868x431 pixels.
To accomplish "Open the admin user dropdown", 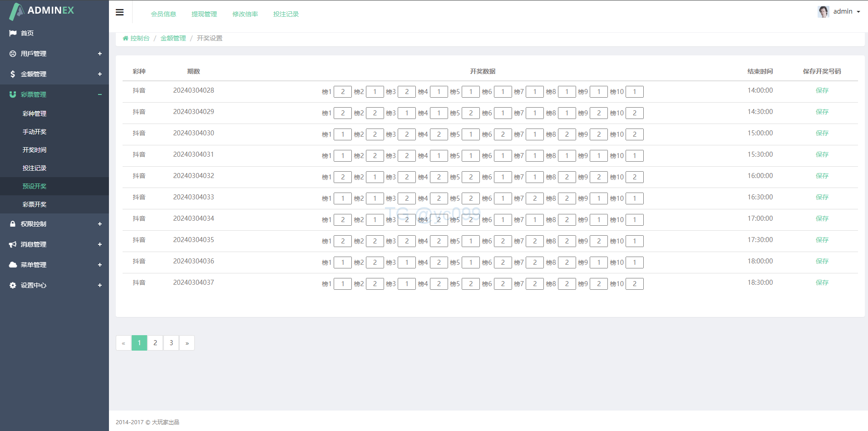I will [847, 11].
